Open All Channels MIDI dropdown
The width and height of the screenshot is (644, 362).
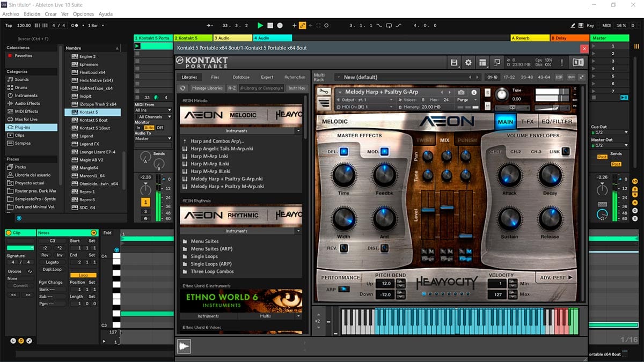[x=153, y=116]
